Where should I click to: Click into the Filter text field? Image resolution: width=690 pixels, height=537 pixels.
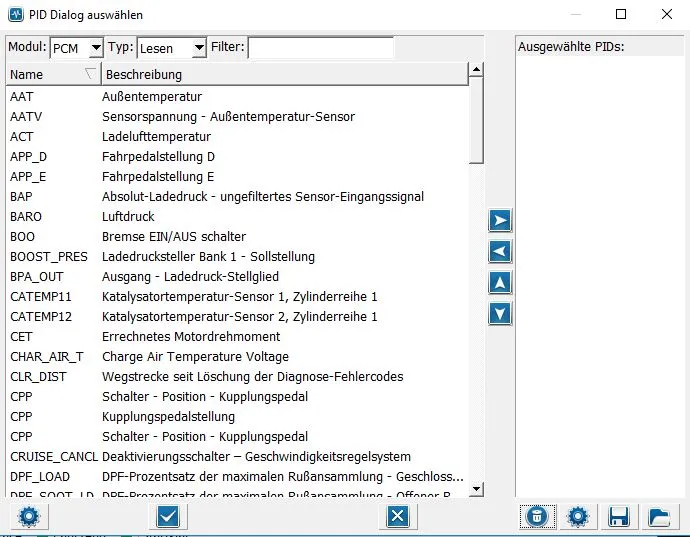320,48
